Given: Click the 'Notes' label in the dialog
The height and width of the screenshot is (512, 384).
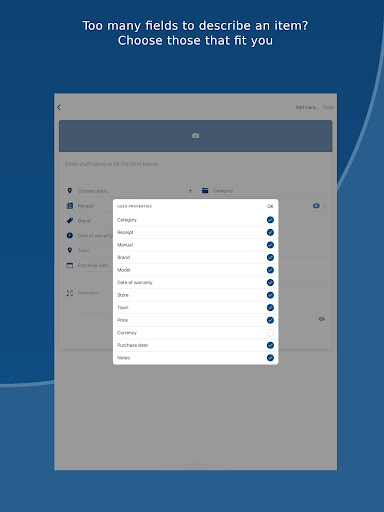Looking at the screenshot, I should point(123,358).
